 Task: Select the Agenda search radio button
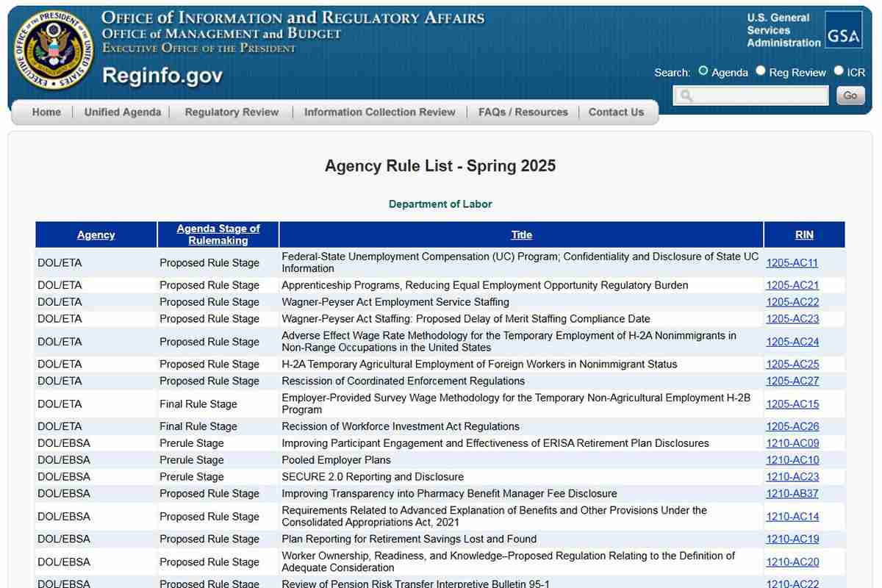pos(703,71)
